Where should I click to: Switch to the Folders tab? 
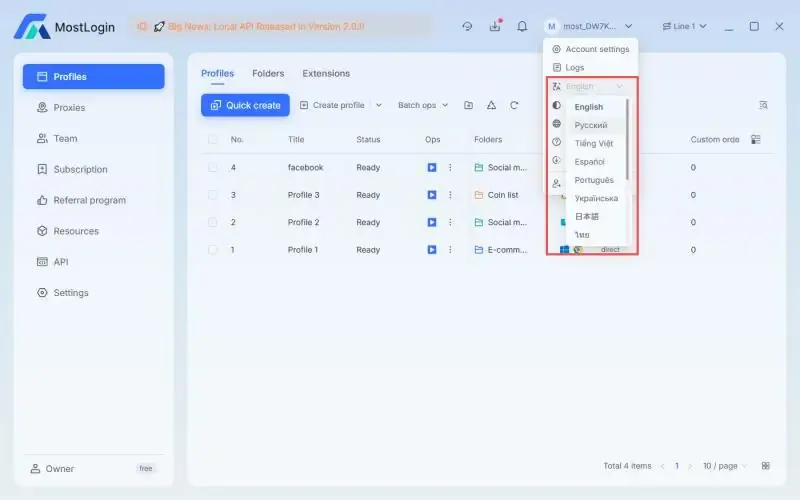click(x=268, y=73)
